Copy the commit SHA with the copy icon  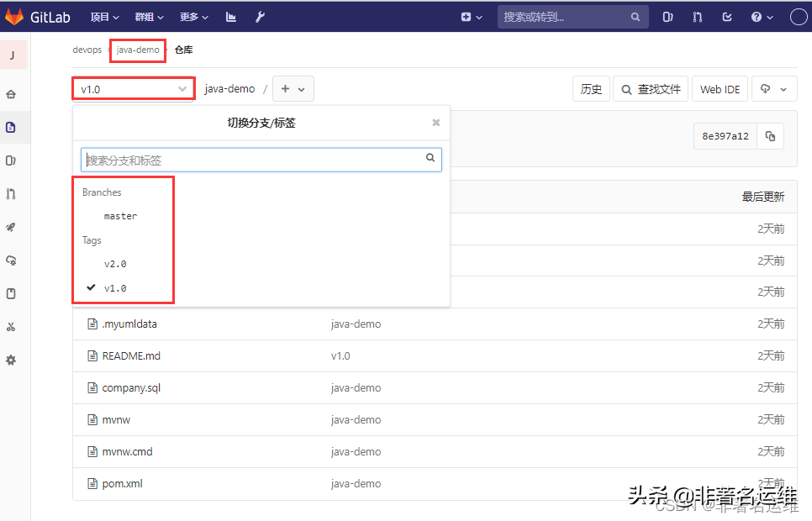tap(770, 135)
